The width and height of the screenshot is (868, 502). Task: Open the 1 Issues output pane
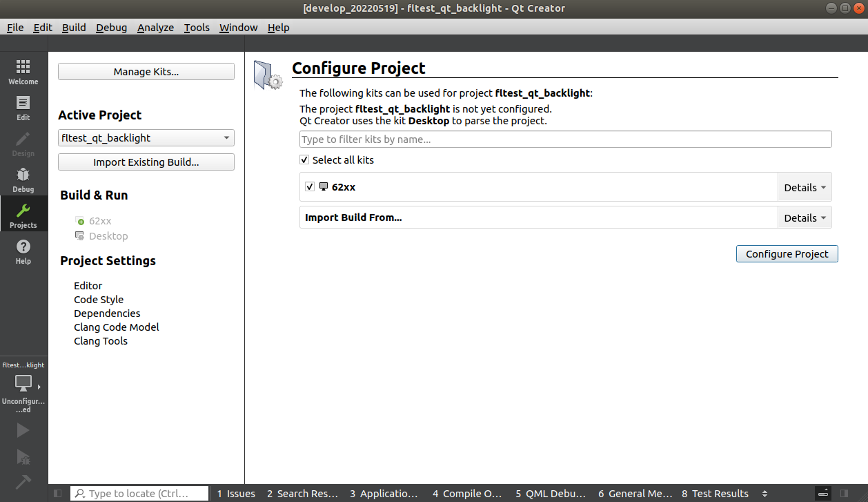pos(236,494)
